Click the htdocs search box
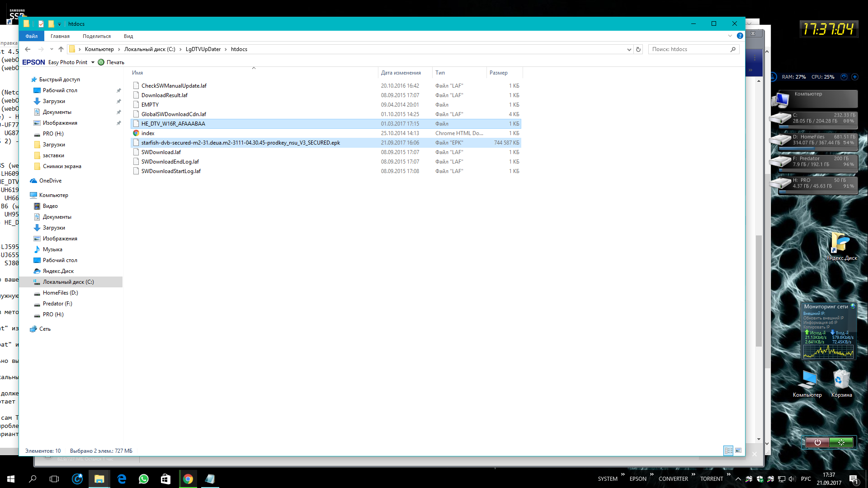Image resolution: width=868 pixels, height=488 pixels. [x=689, y=49]
